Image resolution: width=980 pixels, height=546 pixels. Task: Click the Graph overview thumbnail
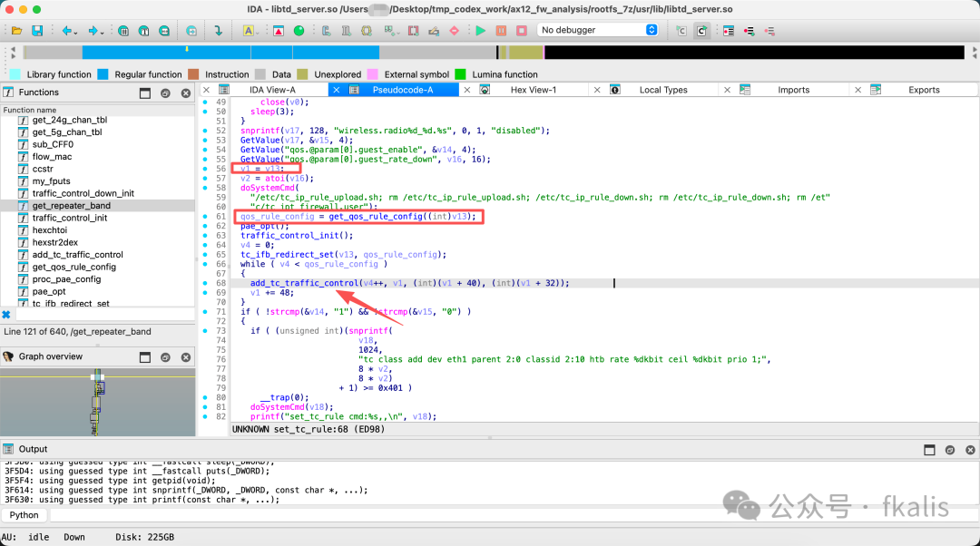tap(97, 403)
